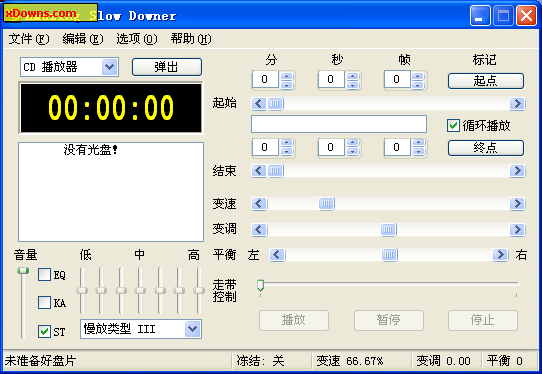Increase end minutes spinner up arrow
Image resolution: width=542 pixels, height=374 pixels.
pos(287,143)
